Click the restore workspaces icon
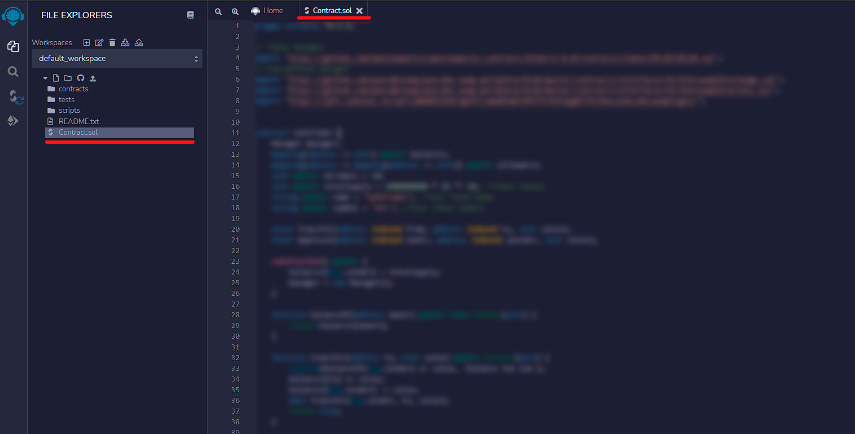The width and height of the screenshot is (855, 434). pyautogui.click(x=139, y=43)
